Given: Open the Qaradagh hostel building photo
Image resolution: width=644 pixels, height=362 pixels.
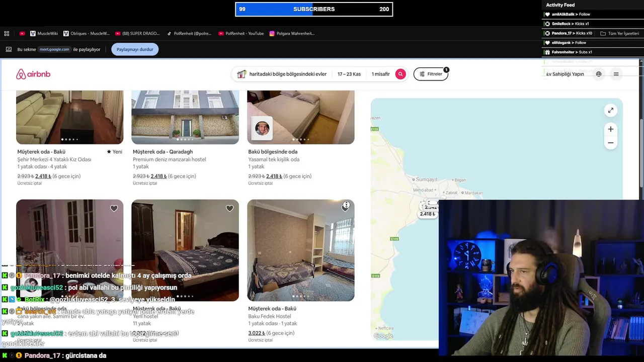Looking at the screenshot, I should [x=185, y=117].
